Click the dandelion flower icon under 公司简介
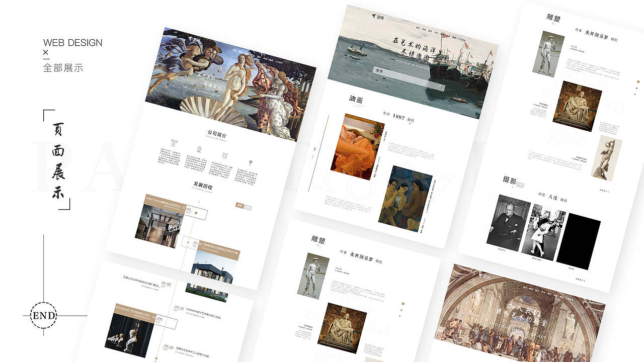Screen dimensions: 644x362 [251, 162]
